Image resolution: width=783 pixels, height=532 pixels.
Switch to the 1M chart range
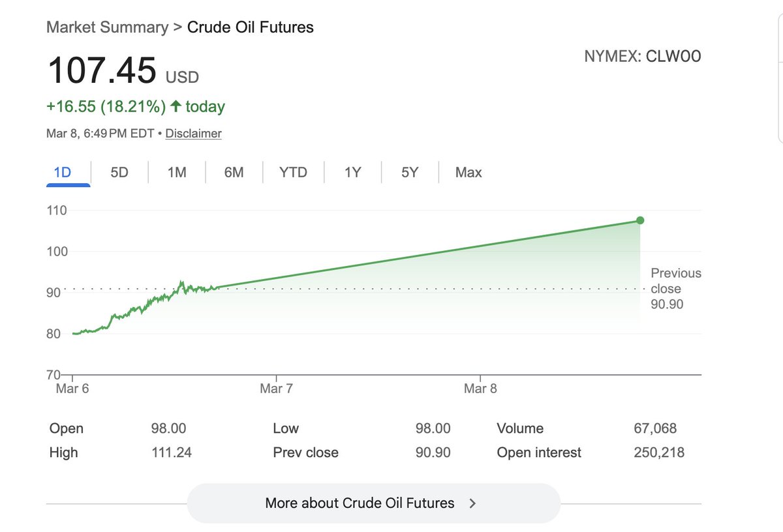[x=177, y=173]
